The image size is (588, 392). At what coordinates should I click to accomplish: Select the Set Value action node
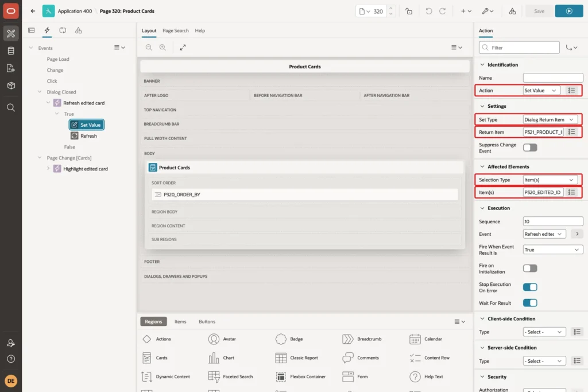[87, 125]
